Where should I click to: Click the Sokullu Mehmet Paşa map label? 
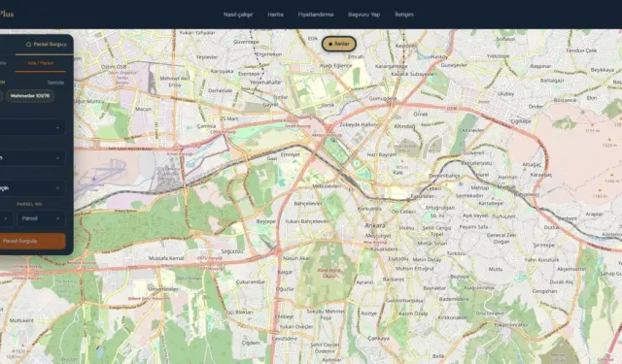pyautogui.click(x=326, y=314)
